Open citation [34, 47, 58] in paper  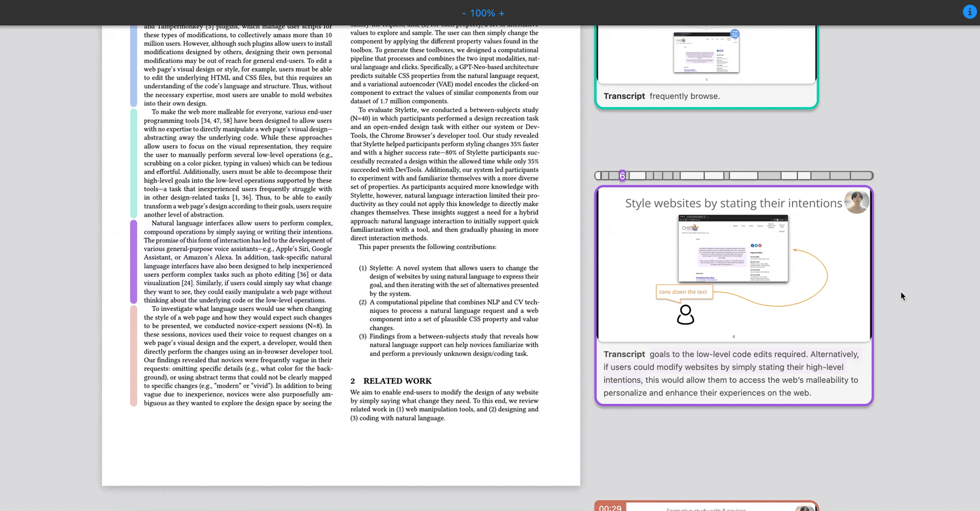click(217, 121)
